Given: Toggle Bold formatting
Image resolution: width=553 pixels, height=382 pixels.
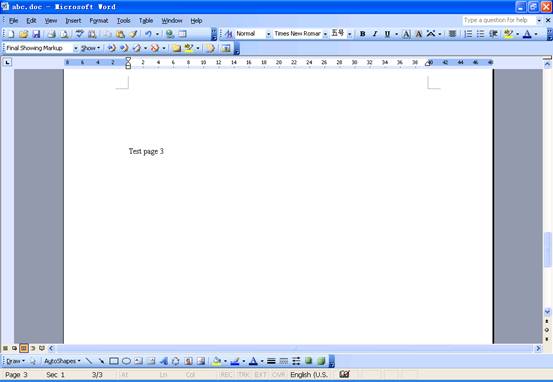Looking at the screenshot, I should [x=362, y=34].
